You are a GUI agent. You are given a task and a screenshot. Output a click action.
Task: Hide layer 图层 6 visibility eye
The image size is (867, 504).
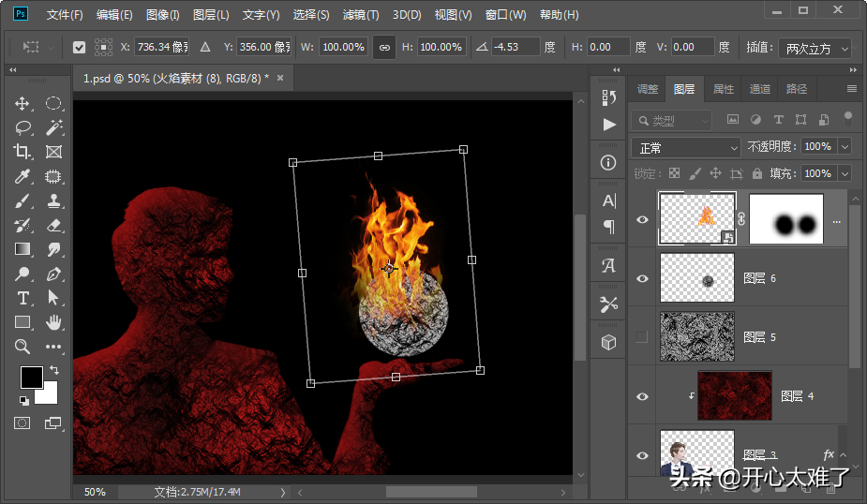[642, 278]
